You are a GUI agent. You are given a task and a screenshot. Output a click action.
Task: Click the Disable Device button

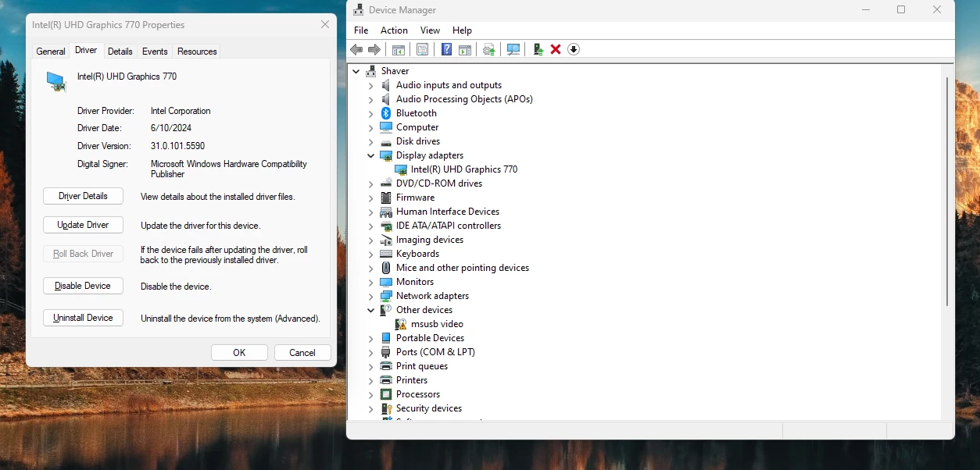pos(83,286)
